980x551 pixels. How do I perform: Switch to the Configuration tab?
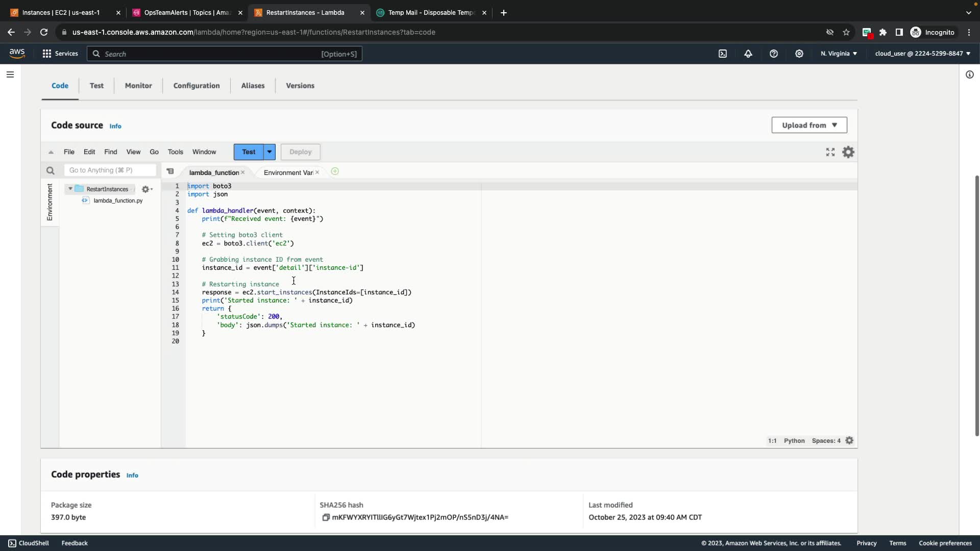197,86
